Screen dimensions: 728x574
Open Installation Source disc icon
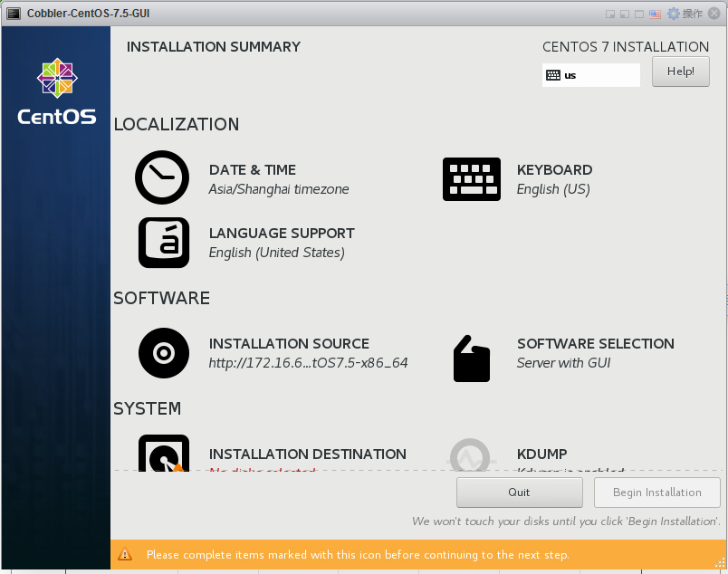point(163,353)
